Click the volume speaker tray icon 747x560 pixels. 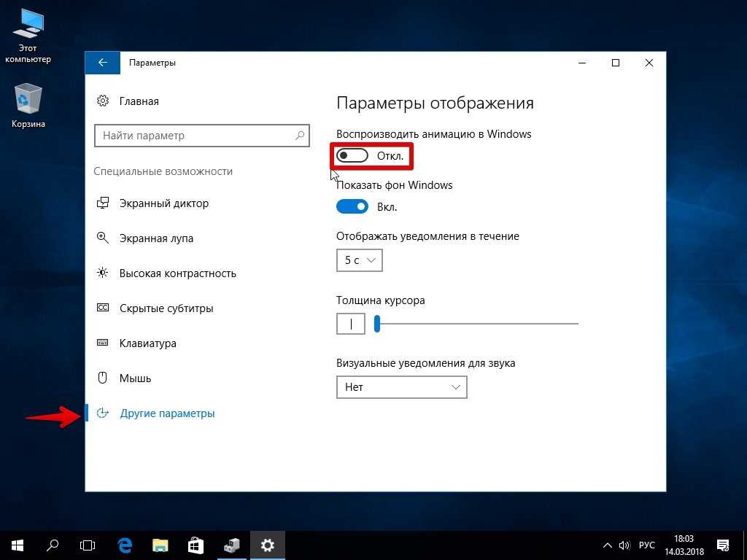pyautogui.click(x=624, y=545)
